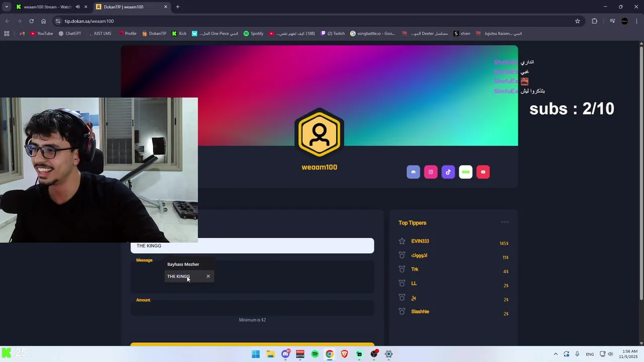Click Slashhie in Top Tippers list
The height and width of the screenshot is (362, 644).
pos(420,312)
